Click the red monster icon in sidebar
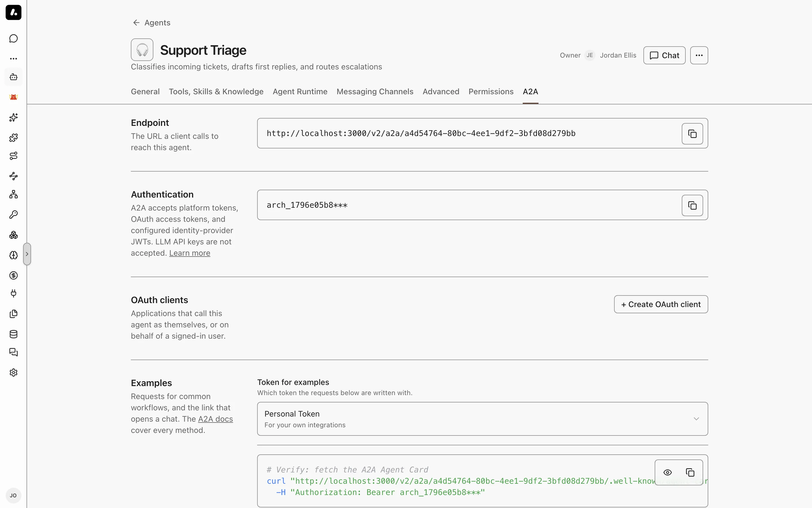Viewport: 812px width, 508px height. [x=14, y=97]
